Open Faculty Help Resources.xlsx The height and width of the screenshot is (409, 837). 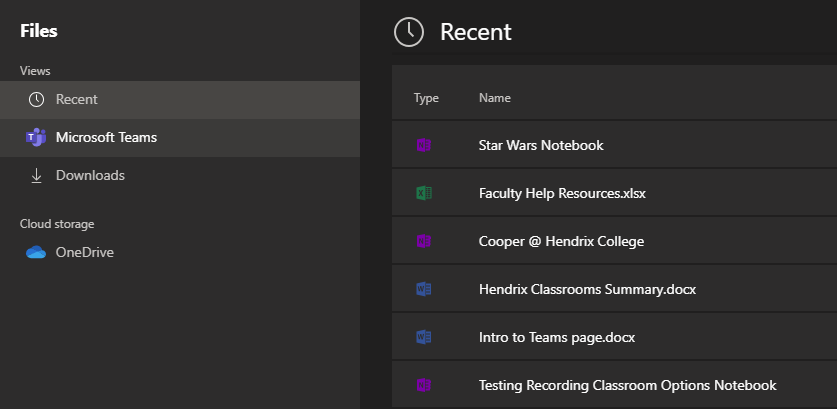562,193
